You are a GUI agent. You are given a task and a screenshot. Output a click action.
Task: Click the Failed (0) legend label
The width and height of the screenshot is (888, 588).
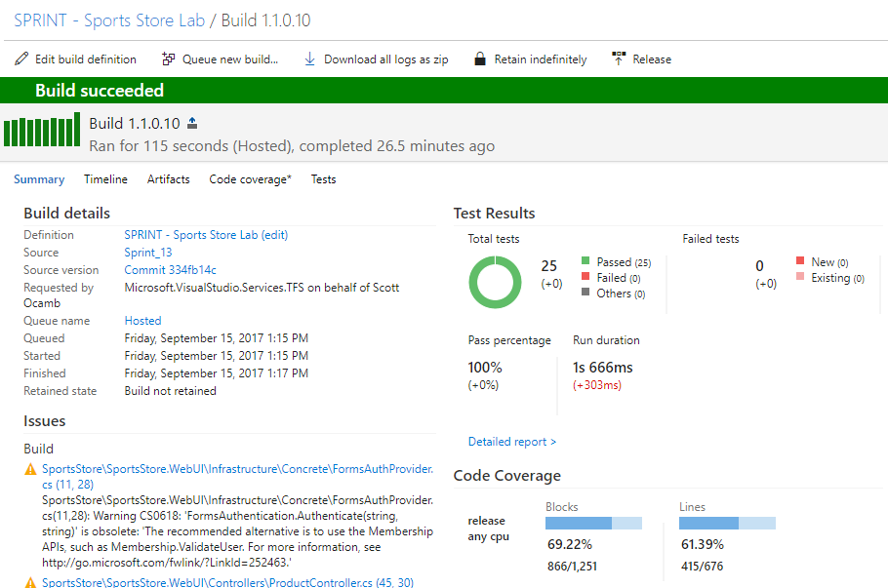tap(619, 278)
